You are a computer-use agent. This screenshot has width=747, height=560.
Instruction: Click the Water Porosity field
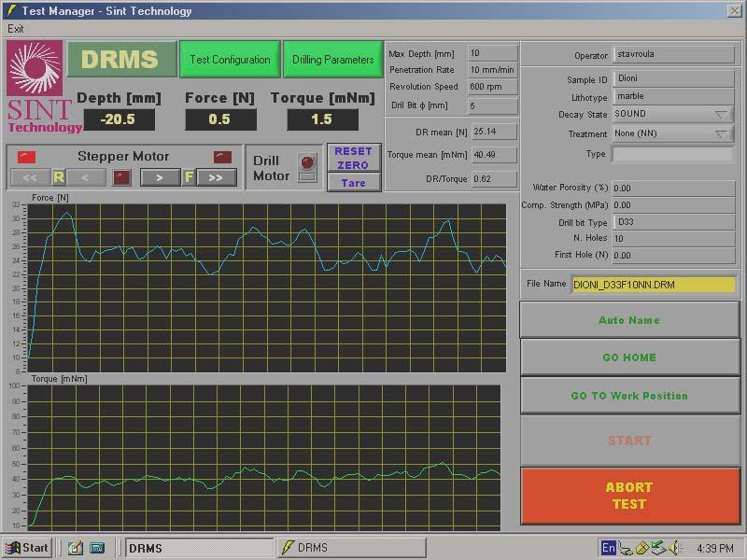tap(673, 189)
